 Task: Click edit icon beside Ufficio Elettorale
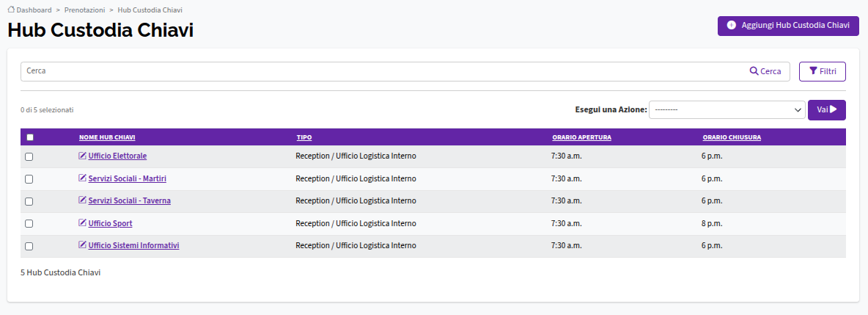83,156
